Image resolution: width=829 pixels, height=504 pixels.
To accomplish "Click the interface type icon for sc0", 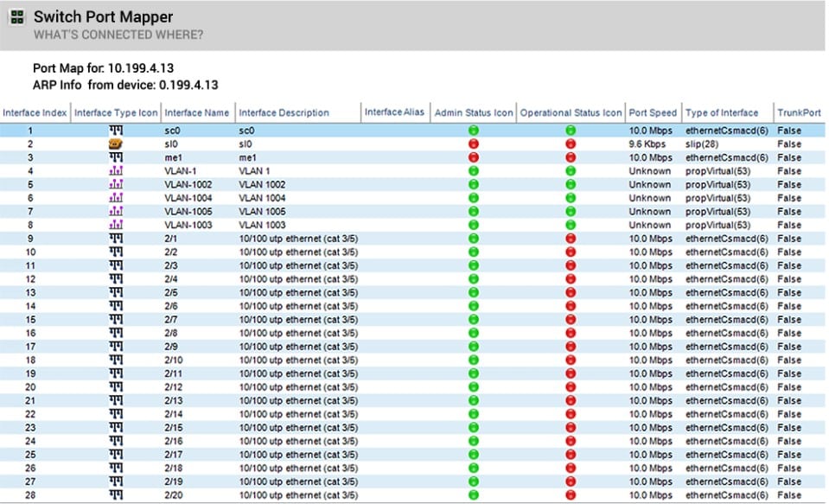I will click(x=116, y=130).
